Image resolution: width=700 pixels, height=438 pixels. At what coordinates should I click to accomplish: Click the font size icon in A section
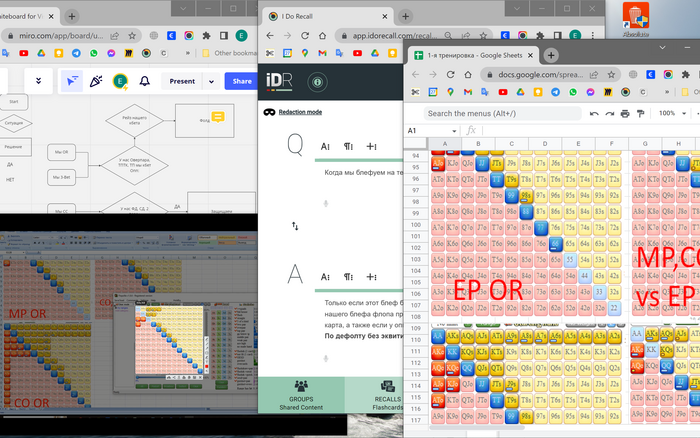pos(325,277)
